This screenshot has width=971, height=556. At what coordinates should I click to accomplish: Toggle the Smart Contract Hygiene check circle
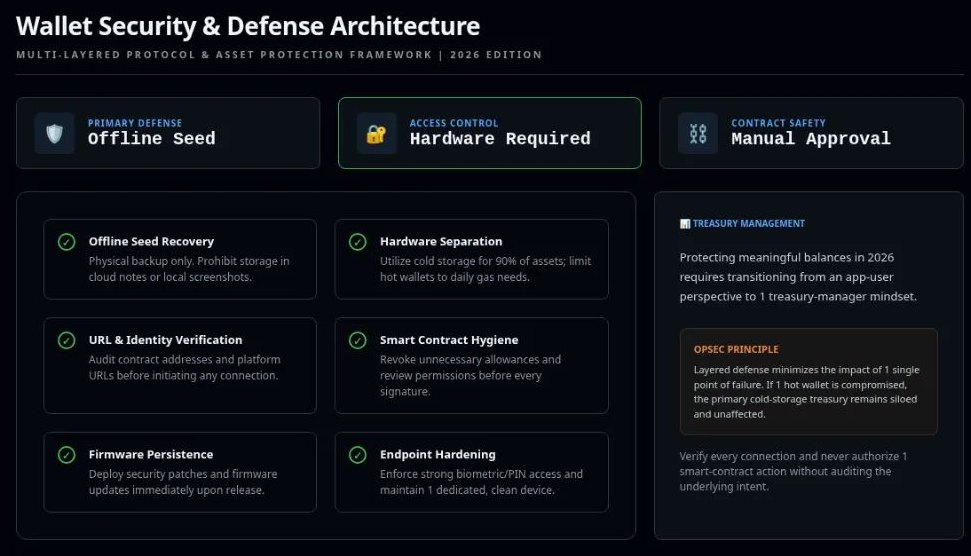click(357, 340)
